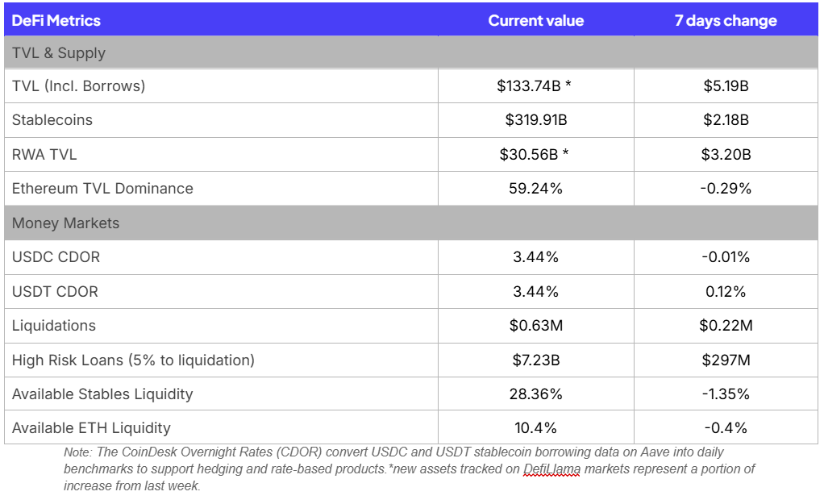Select the 7 days change column header
Screen dimensions: 824x504
click(x=726, y=20)
